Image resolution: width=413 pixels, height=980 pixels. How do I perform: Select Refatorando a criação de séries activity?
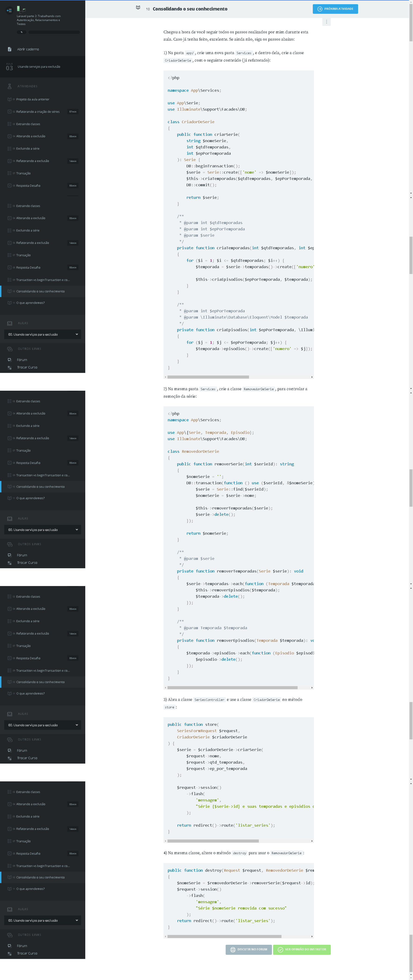(x=38, y=112)
